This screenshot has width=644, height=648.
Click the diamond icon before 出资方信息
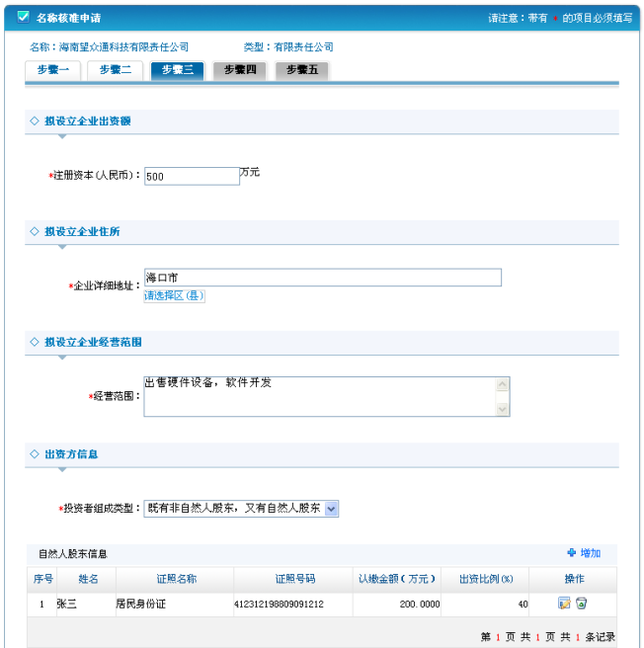[x=35, y=453]
